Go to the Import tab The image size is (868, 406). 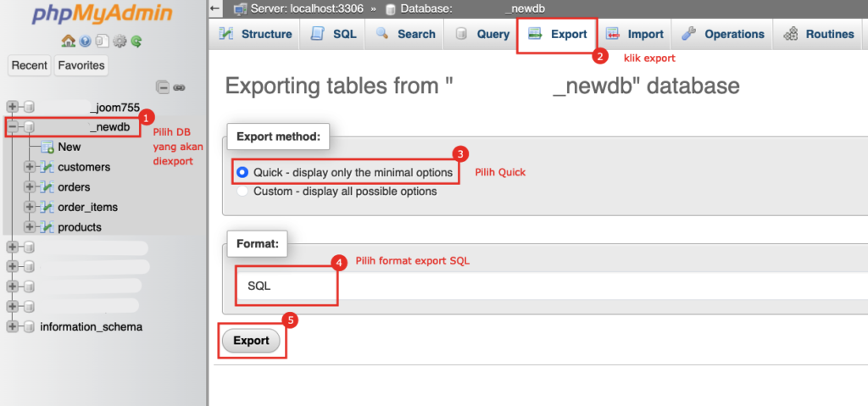click(x=635, y=35)
